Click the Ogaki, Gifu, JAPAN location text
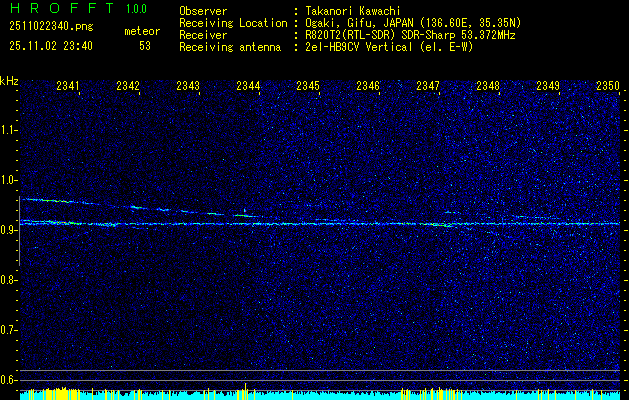Image resolution: width=629 pixels, height=400 pixels. [x=413, y=23]
